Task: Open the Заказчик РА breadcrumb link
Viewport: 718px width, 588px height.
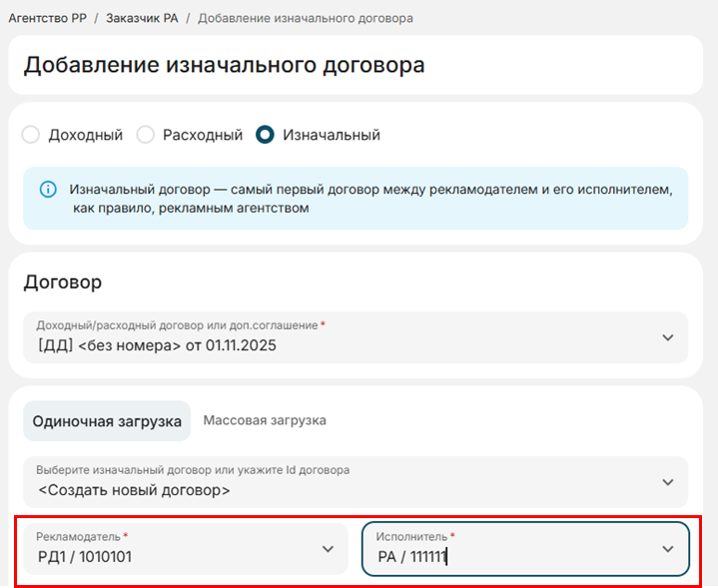Action: [142, 18]
